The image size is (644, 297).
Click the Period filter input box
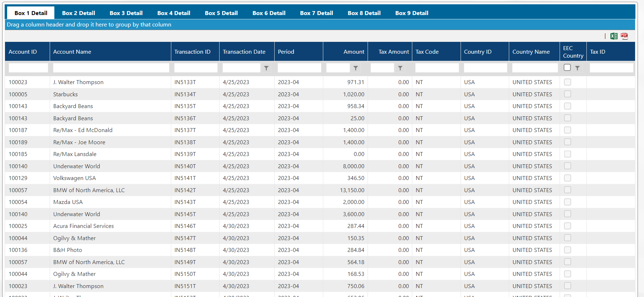point(299,68)
